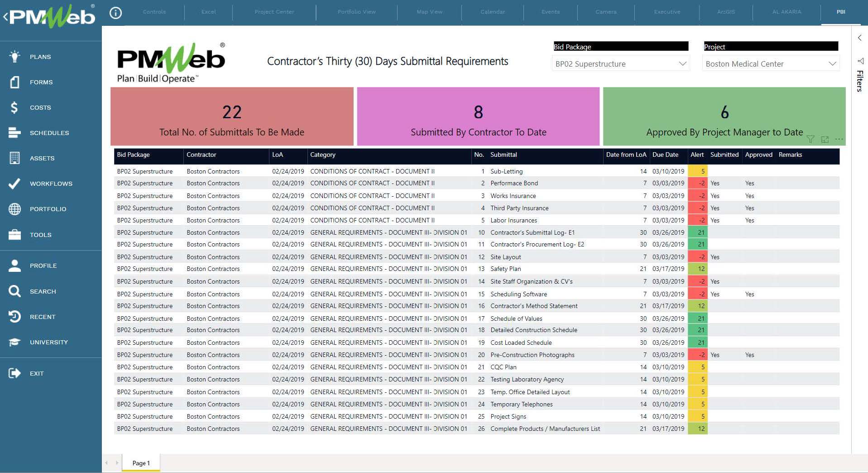Click the filter icon on the Approved visual

[x=810, y=140]
